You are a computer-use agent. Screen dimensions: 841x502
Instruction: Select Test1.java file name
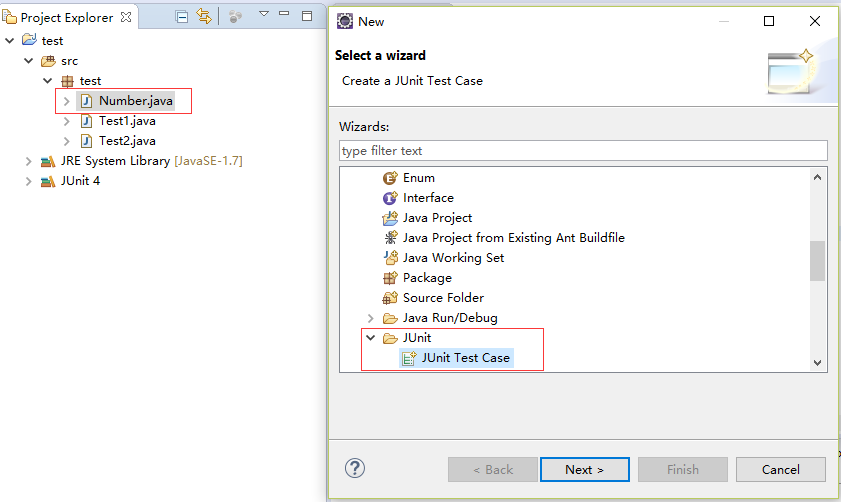pyautogui.click(x=127, y=121)
